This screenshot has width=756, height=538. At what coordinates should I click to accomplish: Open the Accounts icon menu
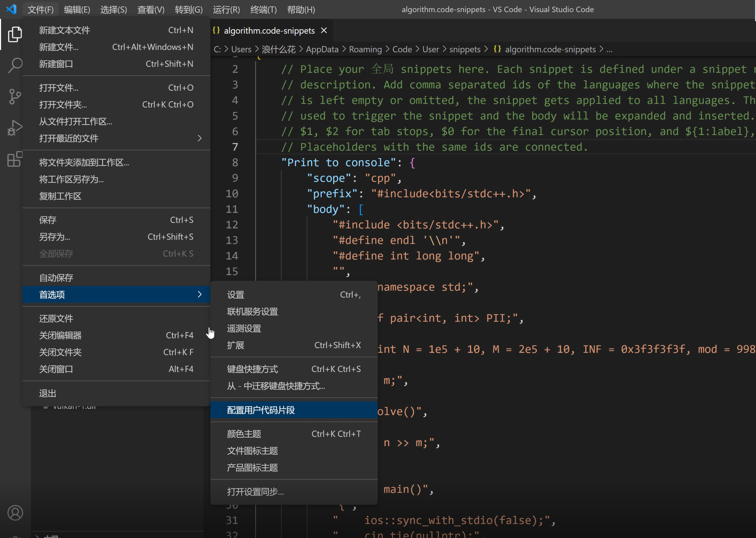(15, 513)
